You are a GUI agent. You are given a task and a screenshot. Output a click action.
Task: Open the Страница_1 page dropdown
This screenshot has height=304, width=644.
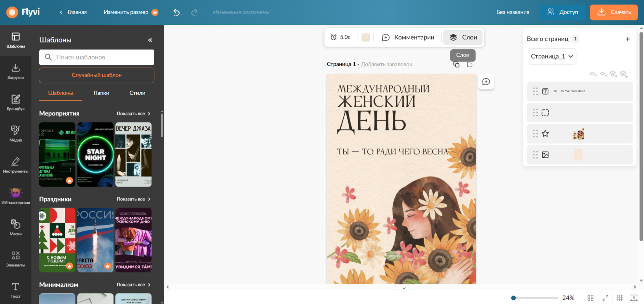pos(552,56)
